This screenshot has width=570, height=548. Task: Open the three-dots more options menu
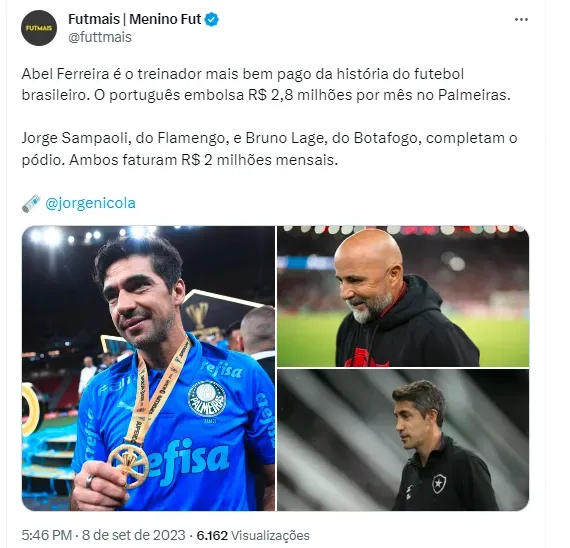pos(521,20)
